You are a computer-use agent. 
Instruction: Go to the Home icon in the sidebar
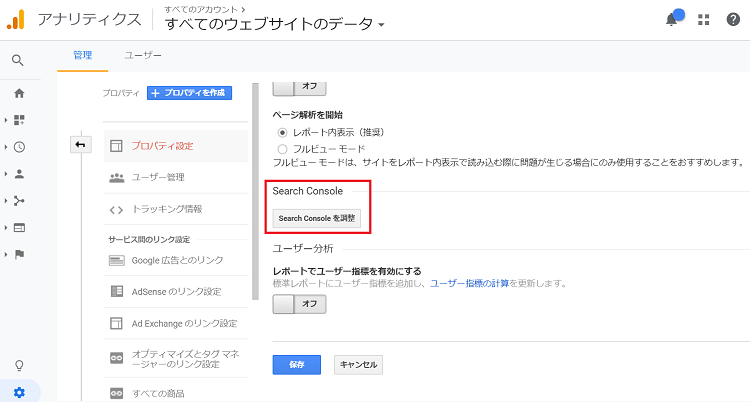coord(19,93)
